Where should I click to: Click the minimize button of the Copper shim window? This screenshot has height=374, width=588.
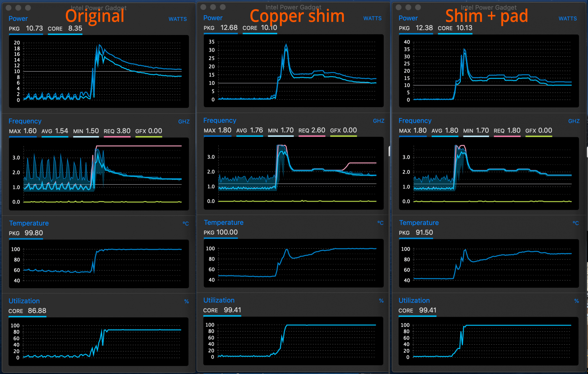(x=213, y=7)
